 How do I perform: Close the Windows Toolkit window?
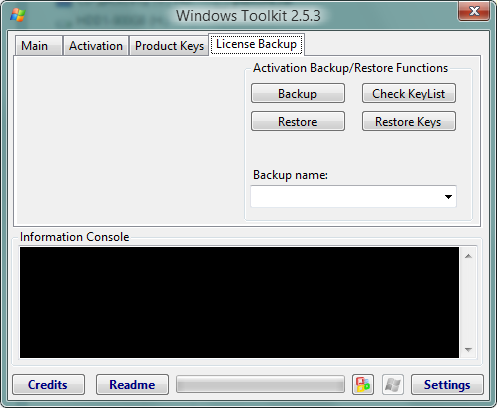pyautogui.click(x=474, y=11)
